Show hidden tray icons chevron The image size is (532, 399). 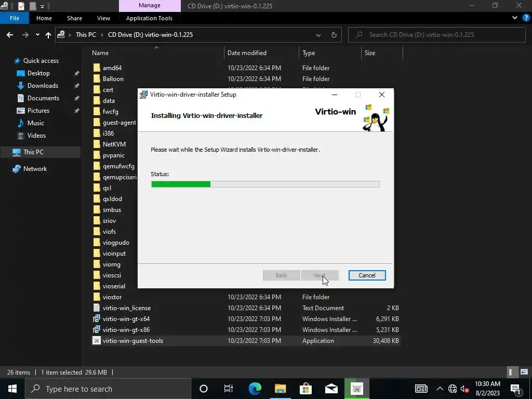[440, 389]
